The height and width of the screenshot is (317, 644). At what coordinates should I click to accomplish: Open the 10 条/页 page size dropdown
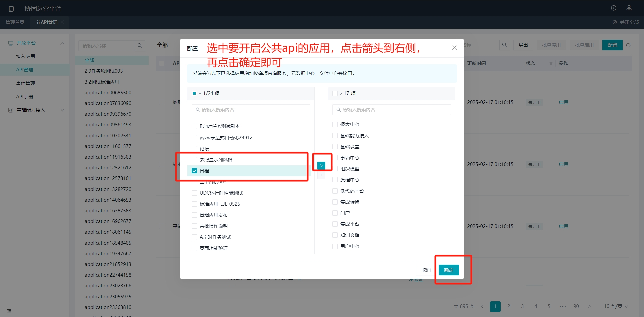tap(615, 306)
